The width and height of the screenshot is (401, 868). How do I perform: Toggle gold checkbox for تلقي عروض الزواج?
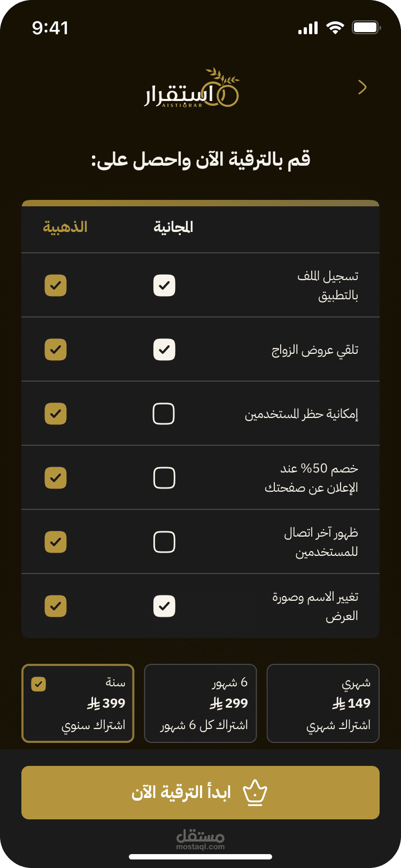pyautogui.click(x=56, y=350)
